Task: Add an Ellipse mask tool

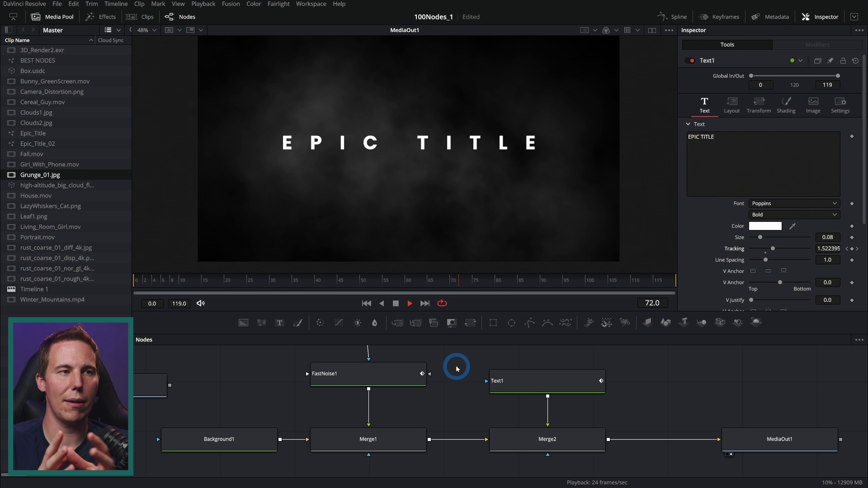Action: 511,323
